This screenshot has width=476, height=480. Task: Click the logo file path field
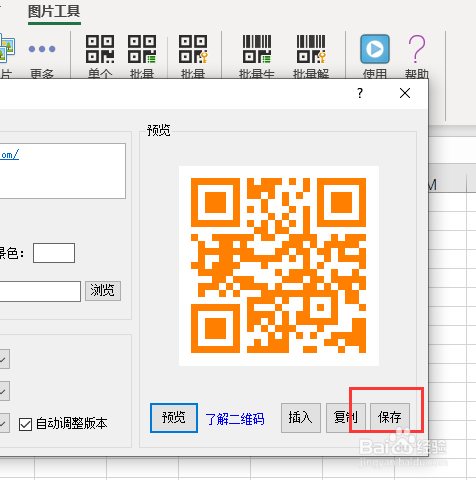click(x=40, y=291)
